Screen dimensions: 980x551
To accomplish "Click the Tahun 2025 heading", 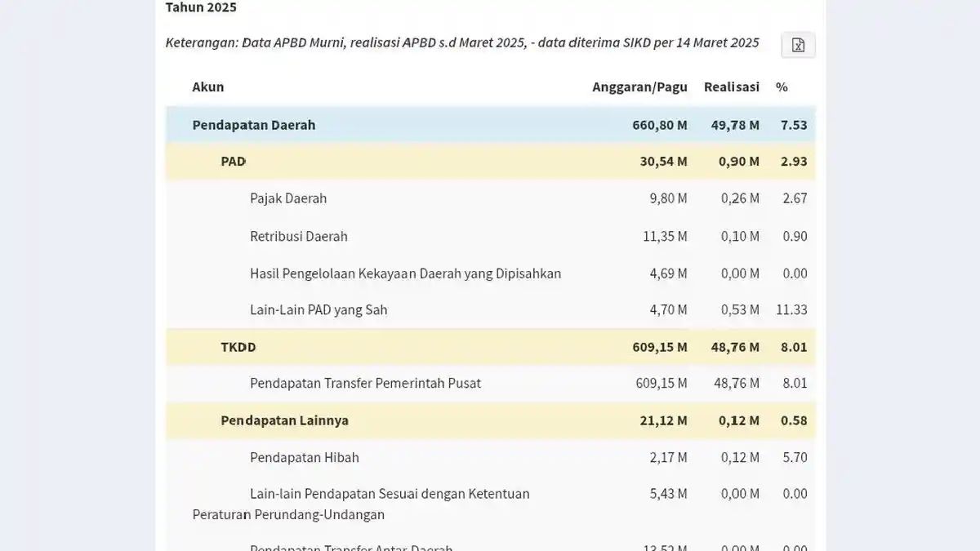I will [201, 7].
